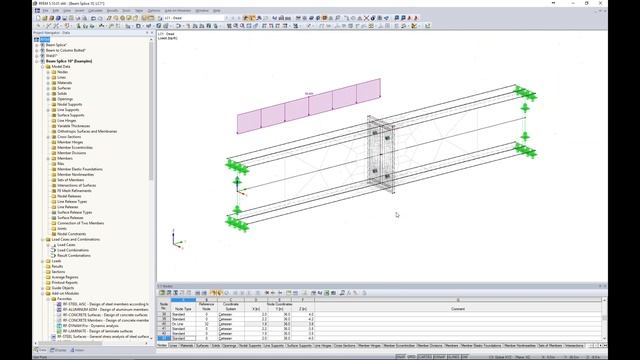Toggle OSNAP in the status bar
Image resolution: width=640 pixels, height=360 pixels.
440,357
